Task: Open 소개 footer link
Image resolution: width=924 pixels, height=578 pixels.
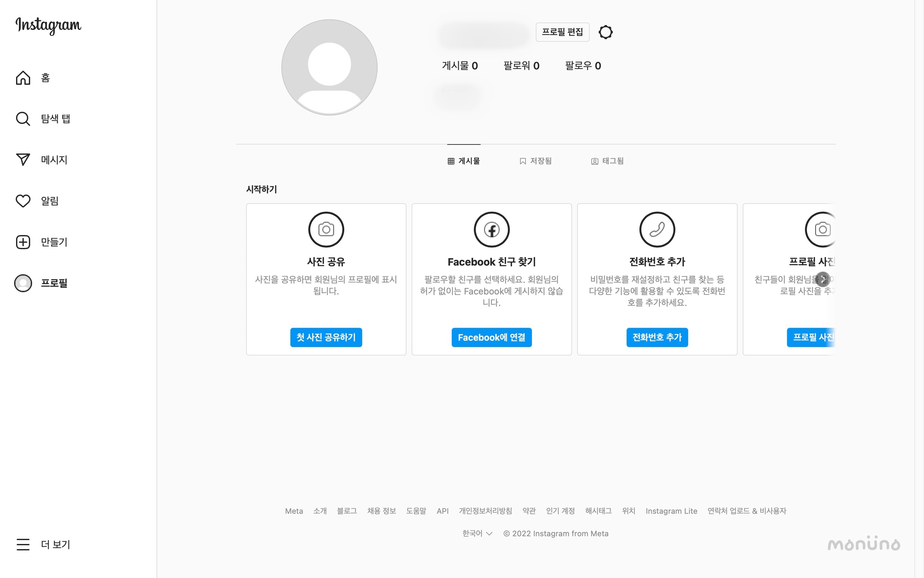Action: click(320, 511)
